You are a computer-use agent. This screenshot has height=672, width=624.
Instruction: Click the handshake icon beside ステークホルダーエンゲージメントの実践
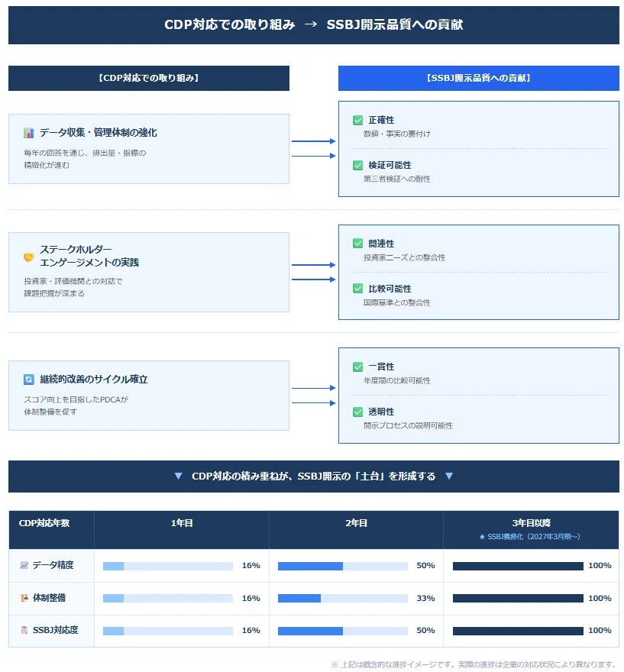pos(29,257)
